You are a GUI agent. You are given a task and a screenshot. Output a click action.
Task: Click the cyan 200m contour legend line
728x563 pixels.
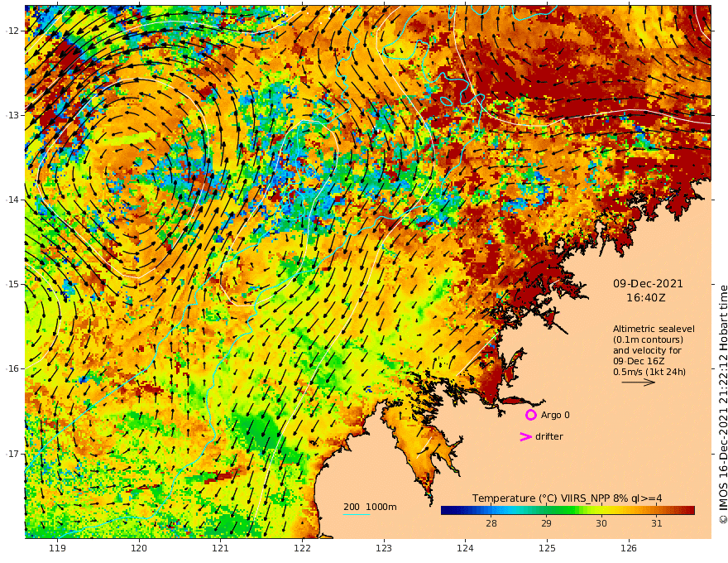coord(357,514)
